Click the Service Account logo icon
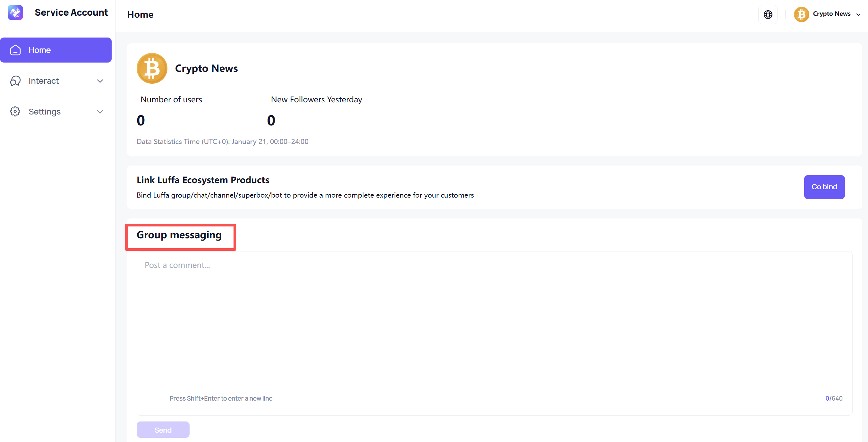 click(15, 13)
